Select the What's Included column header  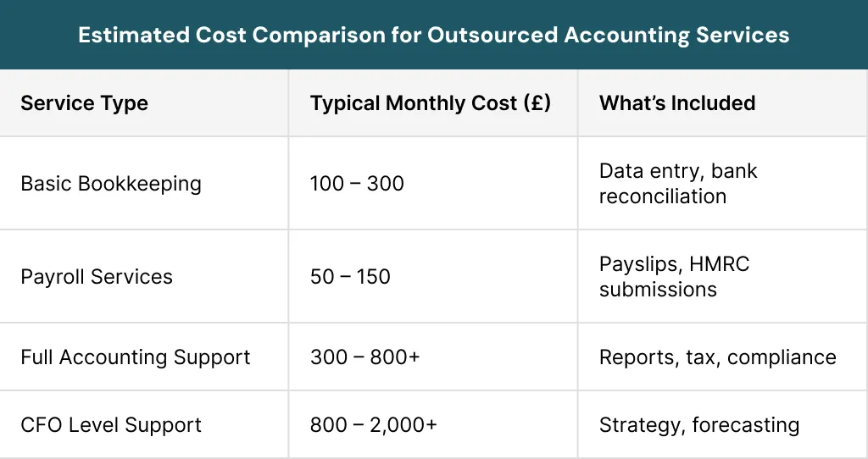pos(676,103)
